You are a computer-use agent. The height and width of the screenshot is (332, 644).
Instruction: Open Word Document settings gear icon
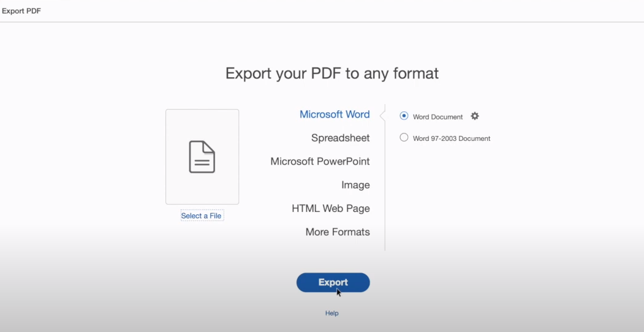475,116
